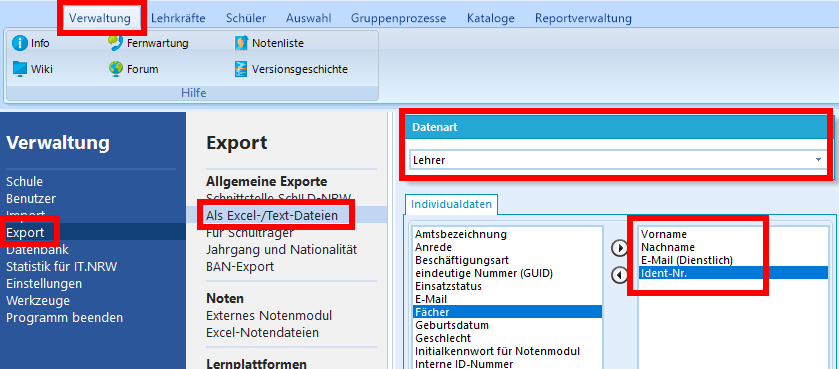This screenshot has width=839, height=369.
Task: Open Werkzeuge in the sidebar
Action: [38, 301]
